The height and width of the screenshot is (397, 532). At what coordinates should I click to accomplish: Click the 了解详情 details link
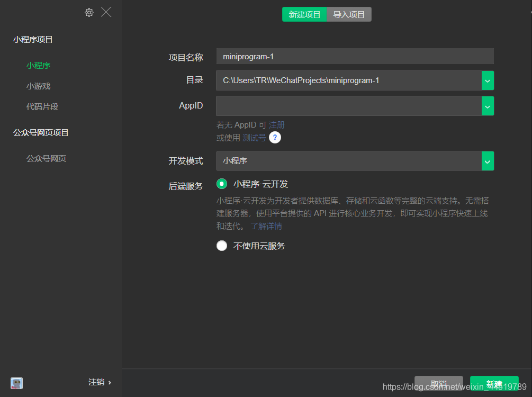tap(266, 226)
